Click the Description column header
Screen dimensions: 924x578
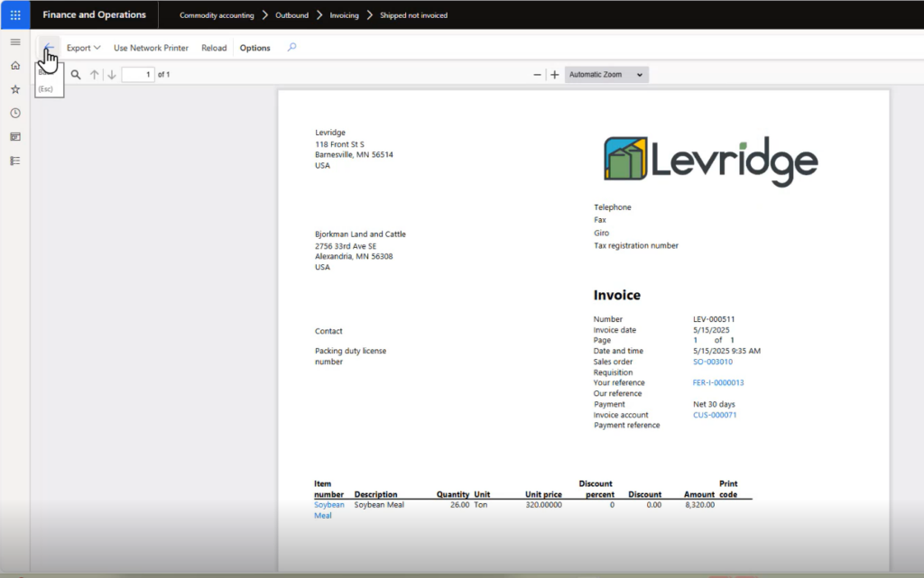pyautogui.click(x=375, y=494)
